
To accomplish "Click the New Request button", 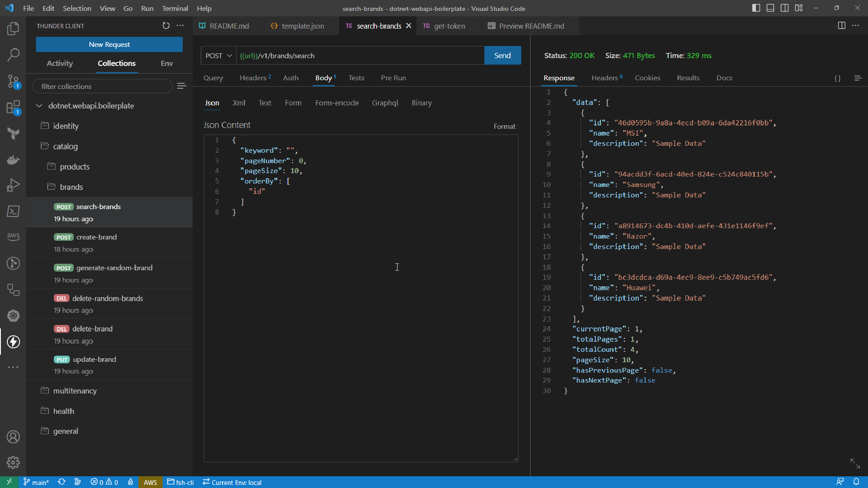I will [109, 44].
